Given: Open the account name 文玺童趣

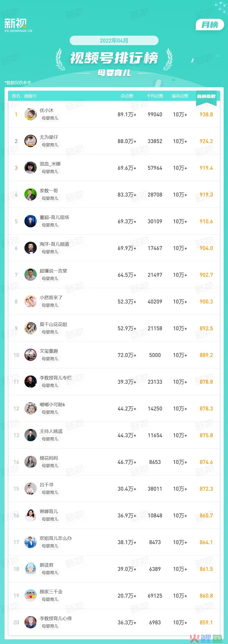Looking at the screenshot, I should [x=49, y=351].
